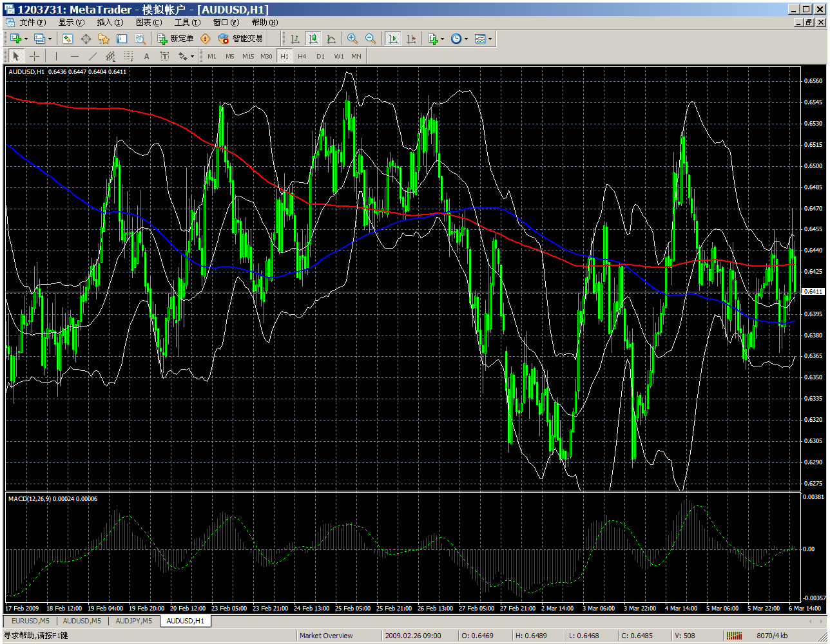This screenshot has width=830, height=644.
Task: Switch to the EURUSD,M5 chart tab
Action: click(30, 621)
